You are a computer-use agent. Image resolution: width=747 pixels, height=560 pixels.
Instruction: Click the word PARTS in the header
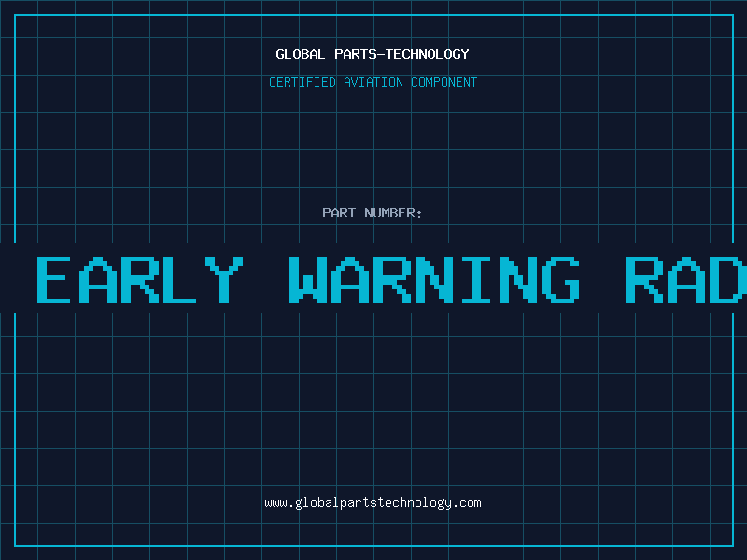coord(356,54)
